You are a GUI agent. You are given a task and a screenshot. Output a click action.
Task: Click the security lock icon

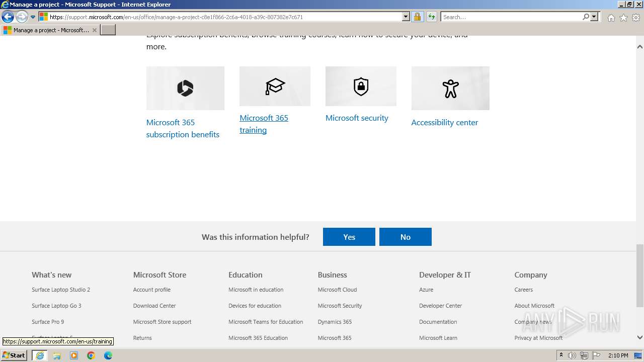click(x=417, y=17)
